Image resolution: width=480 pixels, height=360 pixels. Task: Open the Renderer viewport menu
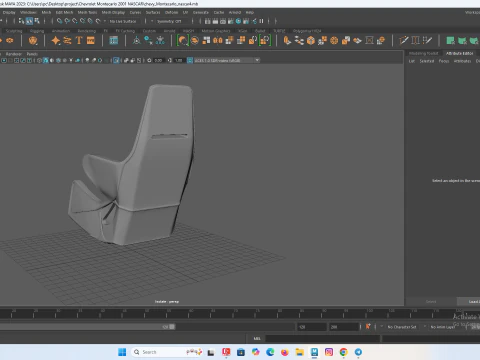coord(14,54)
